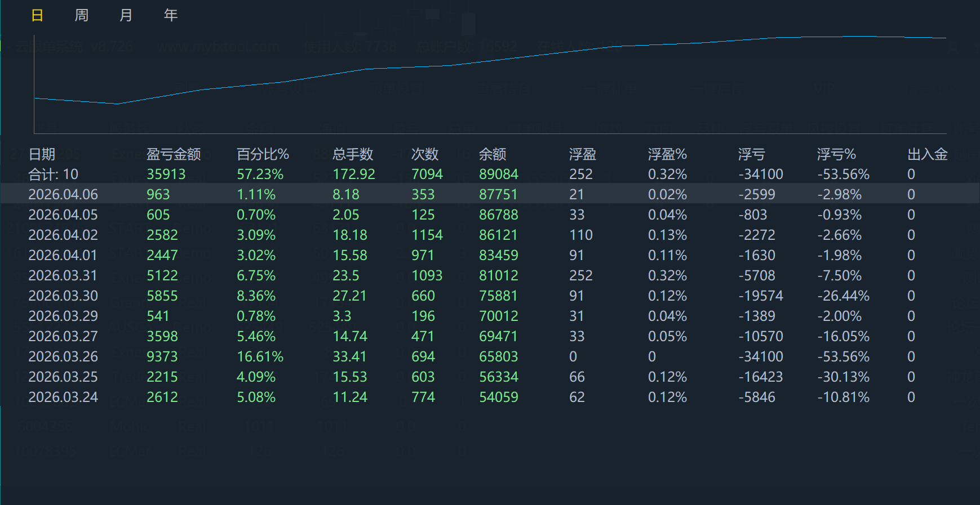Click floating loss -5708
980x505 pixels.
757,276
